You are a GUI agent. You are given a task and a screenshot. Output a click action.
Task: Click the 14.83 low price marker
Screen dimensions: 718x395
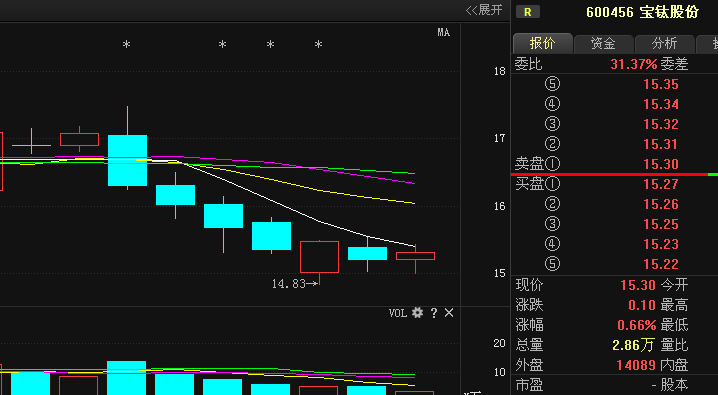tap(294, 284)
